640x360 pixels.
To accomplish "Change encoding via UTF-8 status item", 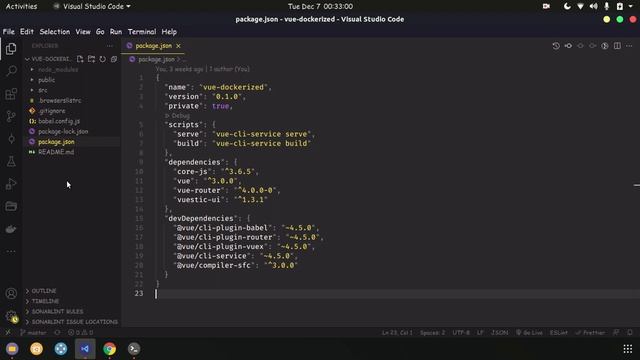I will (461, 333).
